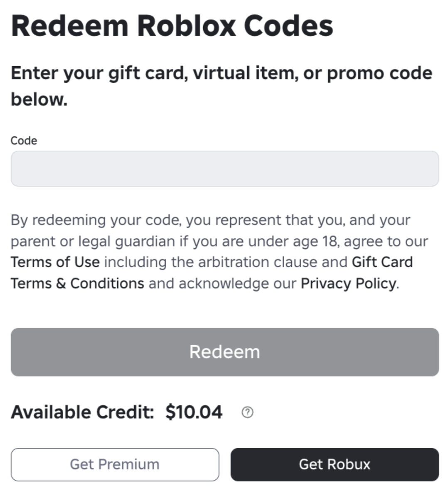Click the Code label above the field
Image resolution: width=448 pixels, height=489 pixels.
click(24, 141)
